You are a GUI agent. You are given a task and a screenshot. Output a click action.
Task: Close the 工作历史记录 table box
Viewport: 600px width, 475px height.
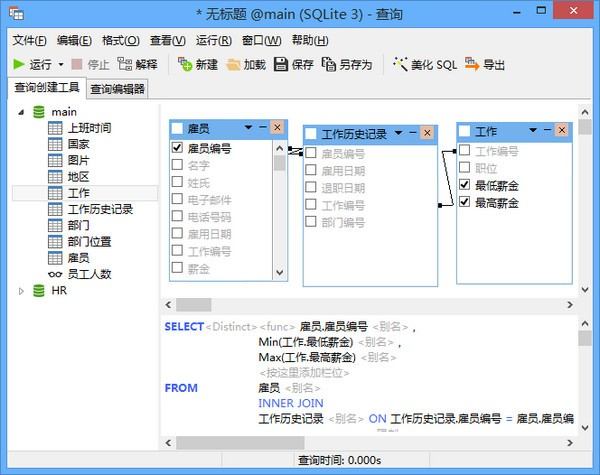(427, 133)
